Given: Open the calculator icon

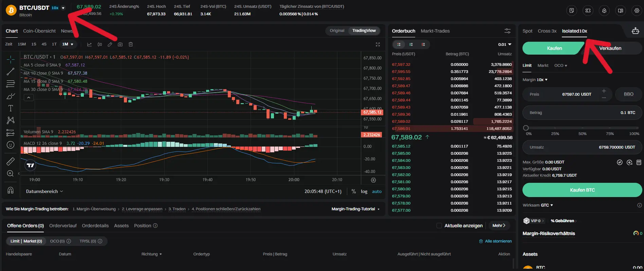Looking at the screenshot, I should coord(639,162).
